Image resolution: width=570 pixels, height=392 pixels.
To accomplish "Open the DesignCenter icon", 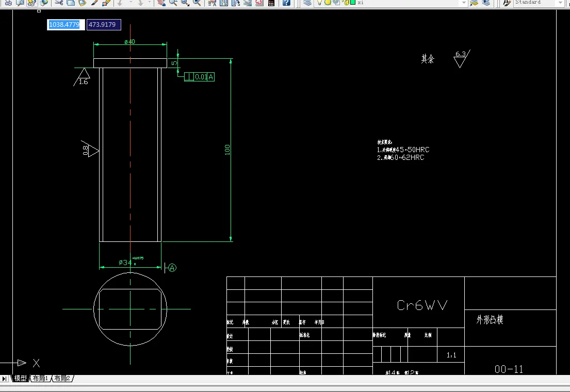I will pos(224,3).
